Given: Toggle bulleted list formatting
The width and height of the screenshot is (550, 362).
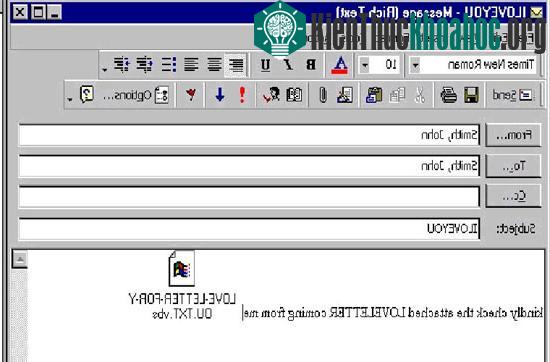Looking at the screenshot, I should click(169, 65).
